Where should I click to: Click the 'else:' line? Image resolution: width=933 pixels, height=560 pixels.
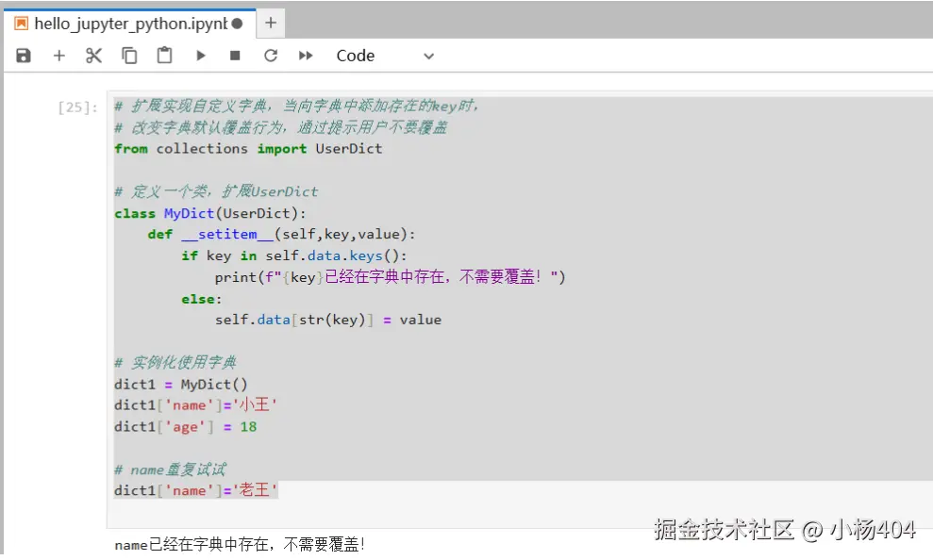(x=202, y=299)
